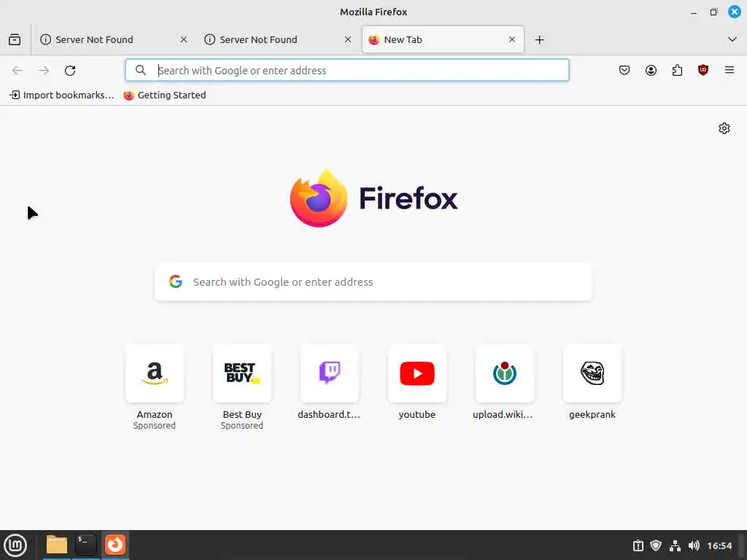Click the Google G logo in search box
747x560 pixels.
[176, 281]
